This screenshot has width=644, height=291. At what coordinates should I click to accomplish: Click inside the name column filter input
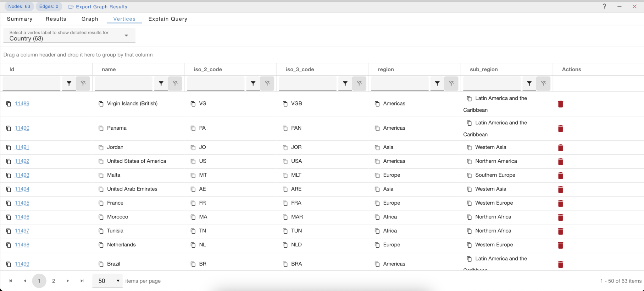pos(123,84)
